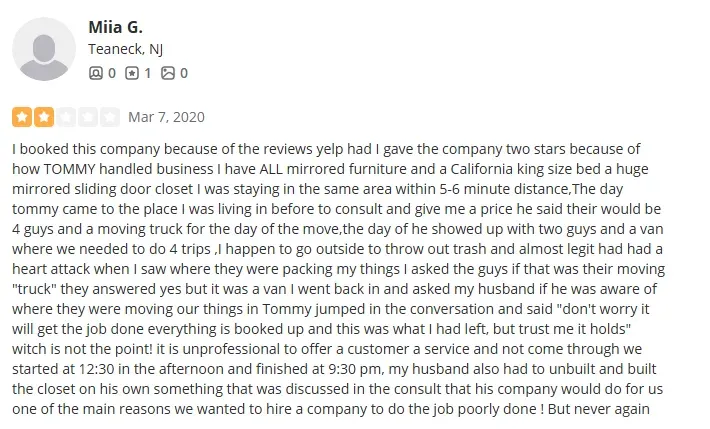This screenshot has height=429, width=710.
Task: Click the first orange rating star
Action: coord(21,117)
